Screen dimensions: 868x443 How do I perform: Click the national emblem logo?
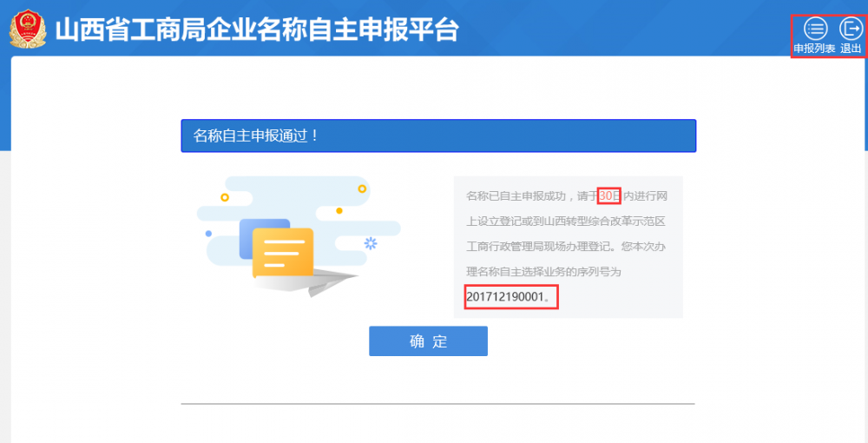pos(27,30)
